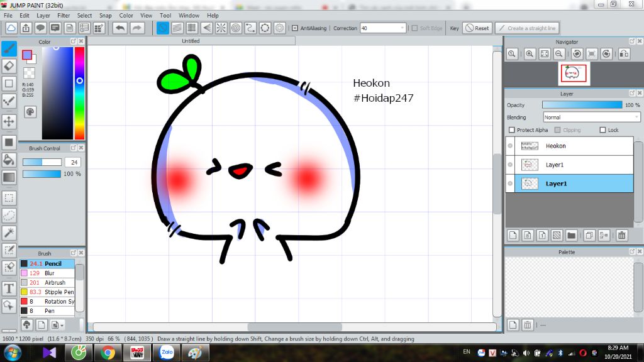Enable the layer Lock checkbox
The height and width of the screenshot is (362, 644).
pos(602,129)
